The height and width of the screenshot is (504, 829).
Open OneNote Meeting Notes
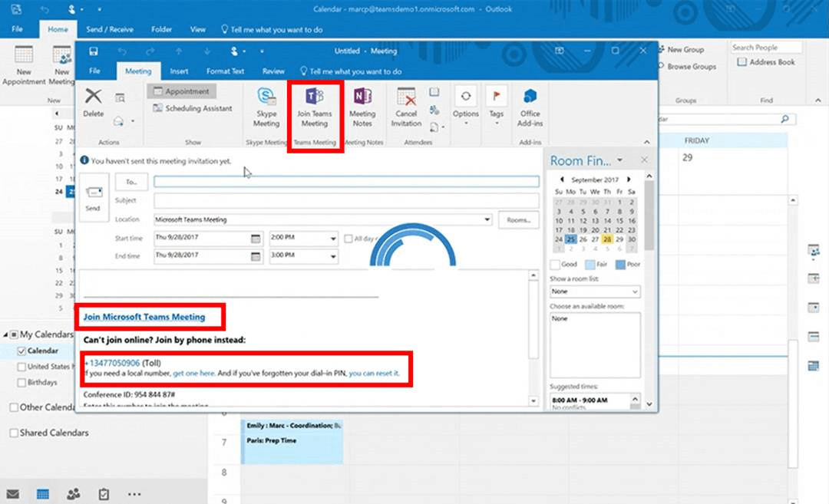click(x=362, y=98)
